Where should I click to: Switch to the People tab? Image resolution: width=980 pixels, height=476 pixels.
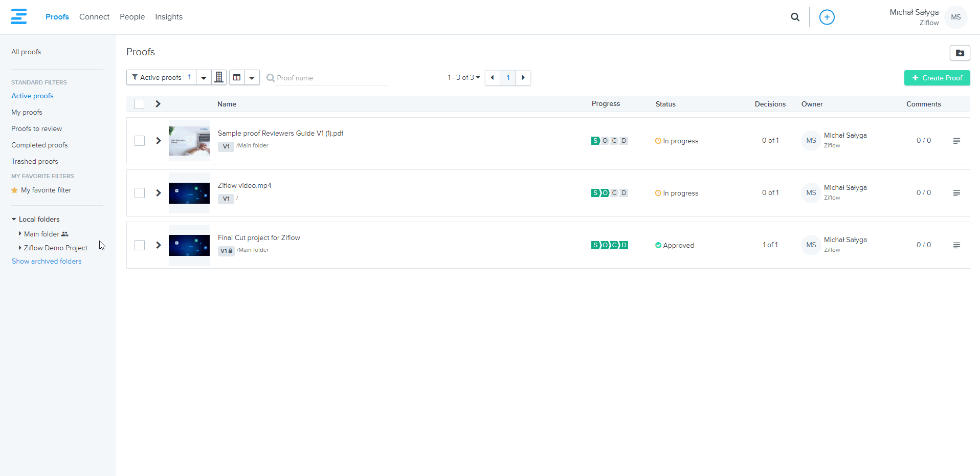click(132, 17)
